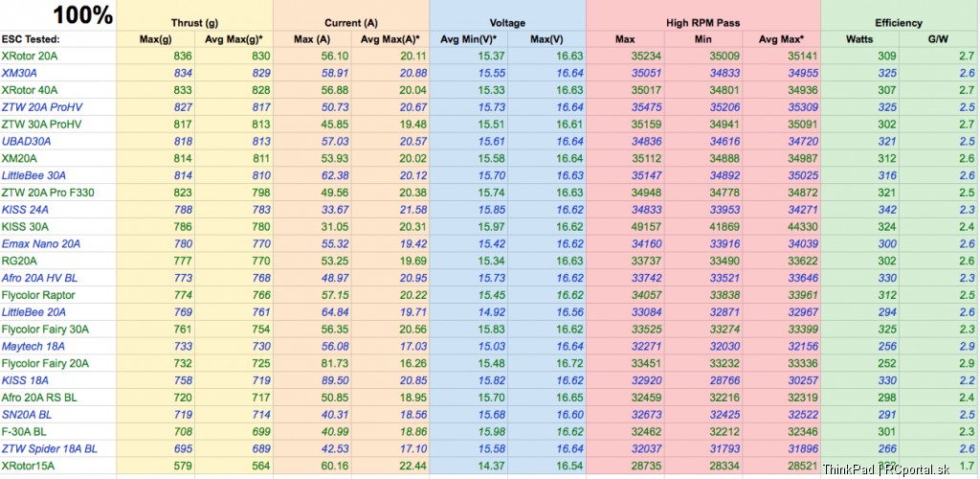
Task: Select the Max(V) column header
Action: pos(546,39)
